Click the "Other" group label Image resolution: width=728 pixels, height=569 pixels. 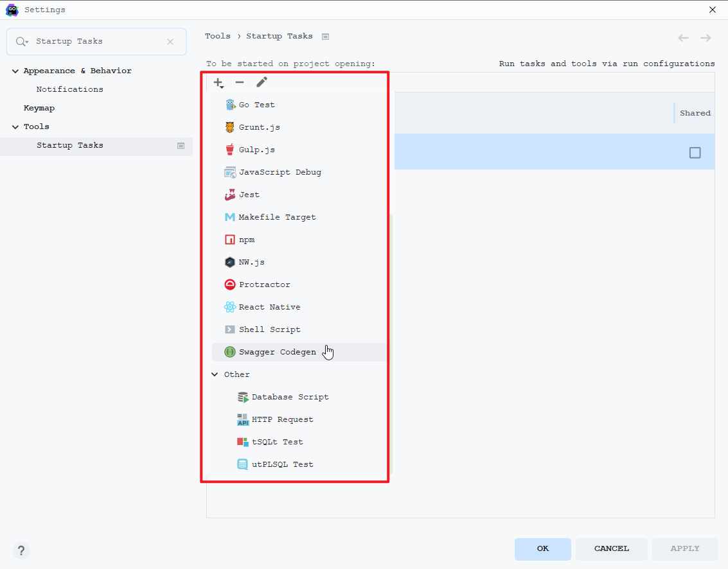pyautogui.click(x=237, y=374)
